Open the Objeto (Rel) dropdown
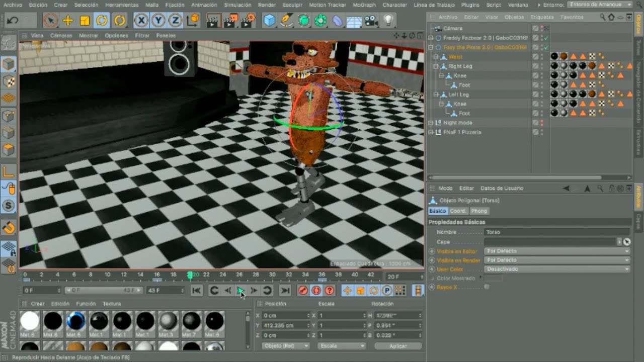The height and width of the screenshot is (362, 644). point(286,346)
